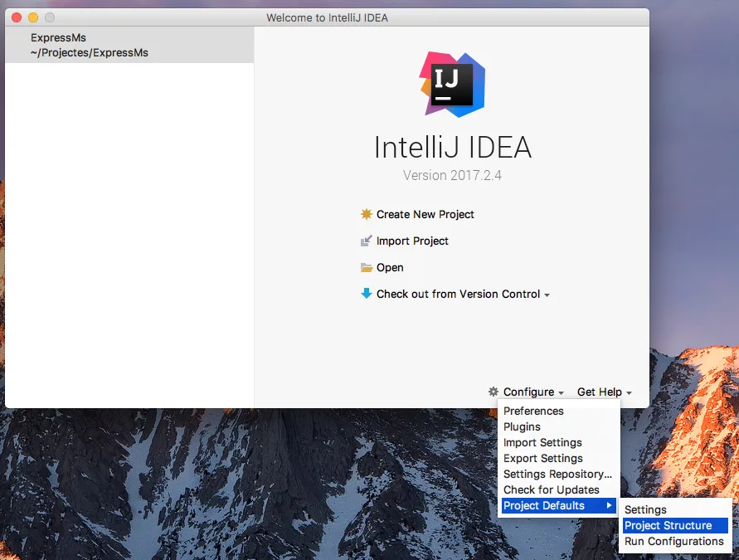Open Preferences from the Configure menu

533,411
